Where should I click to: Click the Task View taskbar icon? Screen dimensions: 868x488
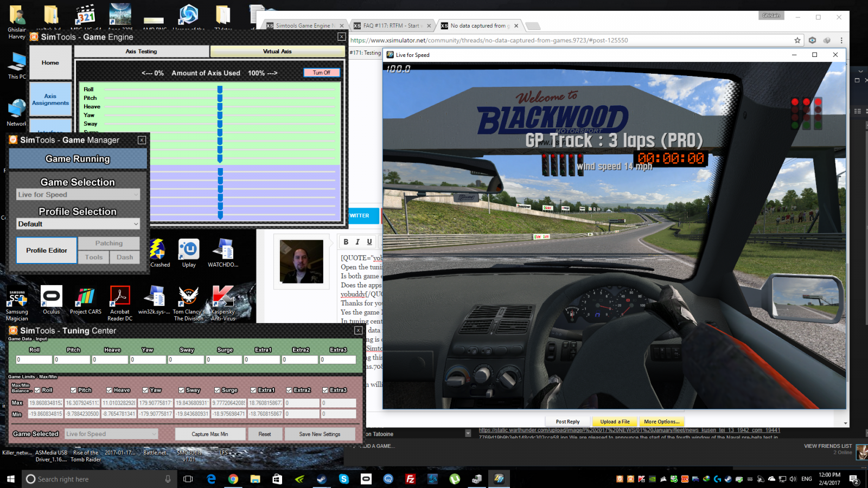coord(188,479)
